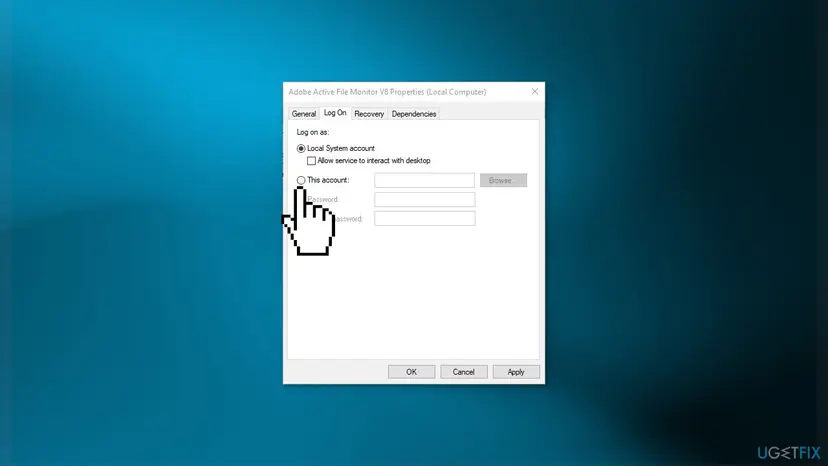Click the Browse button

[503, 180]
